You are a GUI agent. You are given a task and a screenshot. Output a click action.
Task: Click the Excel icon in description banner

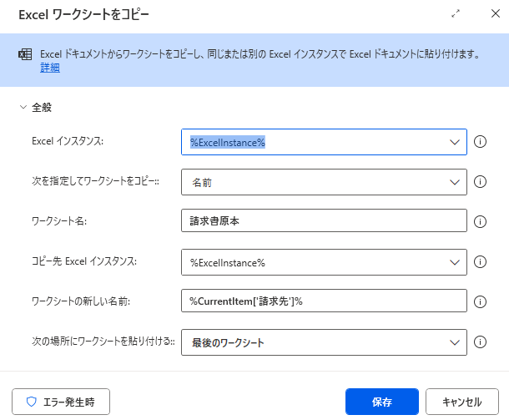point(25,54)
